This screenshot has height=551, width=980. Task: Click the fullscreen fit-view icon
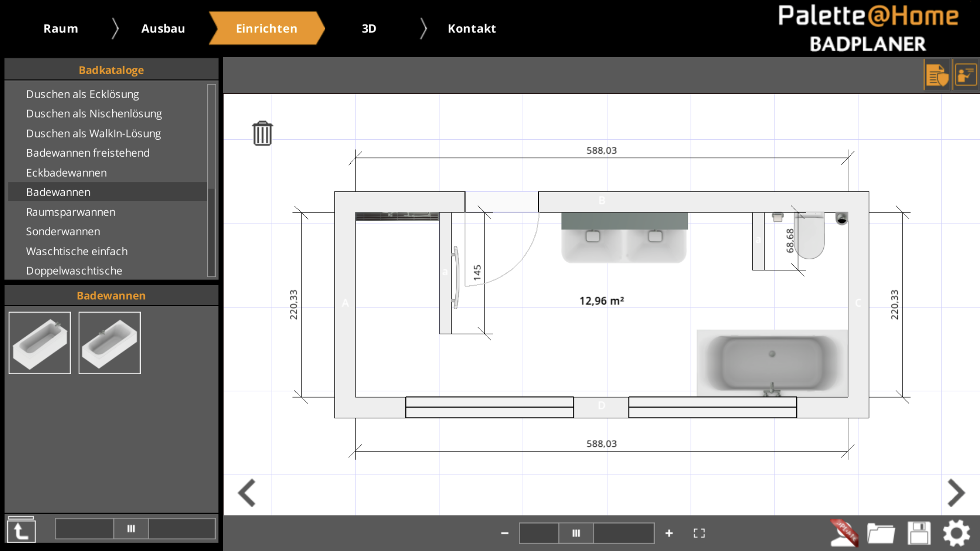click(699, 533)
